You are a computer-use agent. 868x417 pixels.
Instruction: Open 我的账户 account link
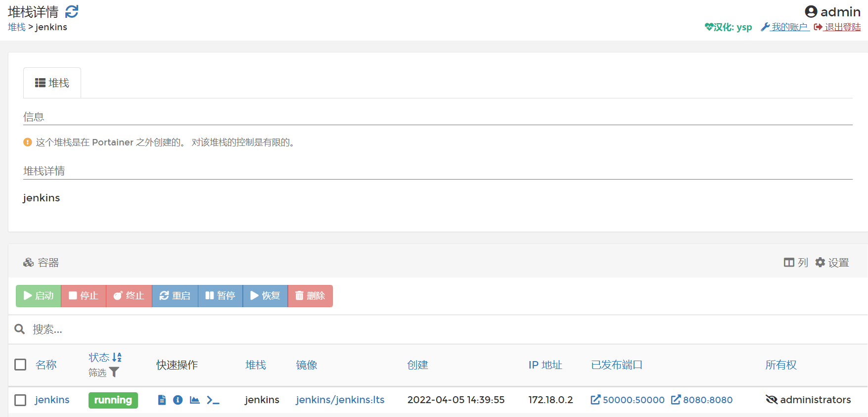[785, 27]
